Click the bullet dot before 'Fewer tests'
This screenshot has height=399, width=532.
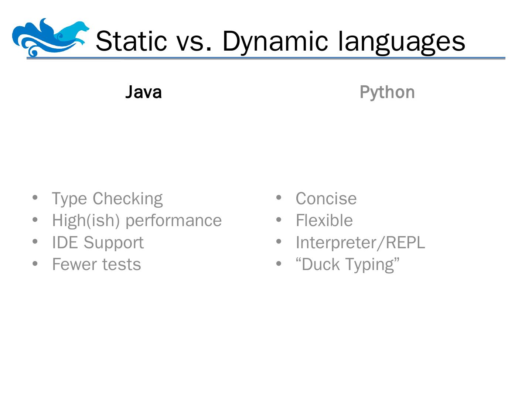click(35, 264)
